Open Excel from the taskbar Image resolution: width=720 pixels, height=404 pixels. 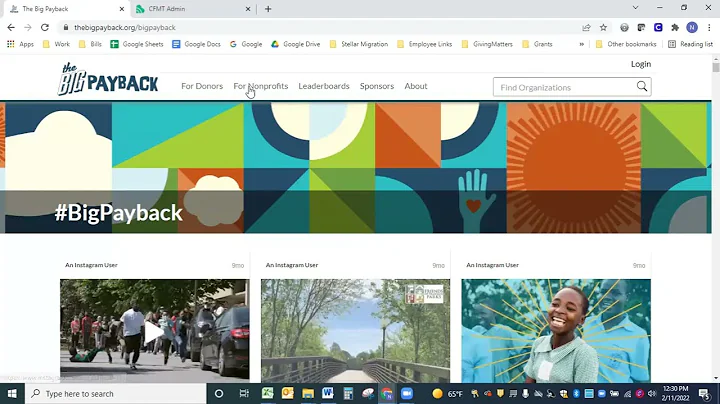point(267,393)
